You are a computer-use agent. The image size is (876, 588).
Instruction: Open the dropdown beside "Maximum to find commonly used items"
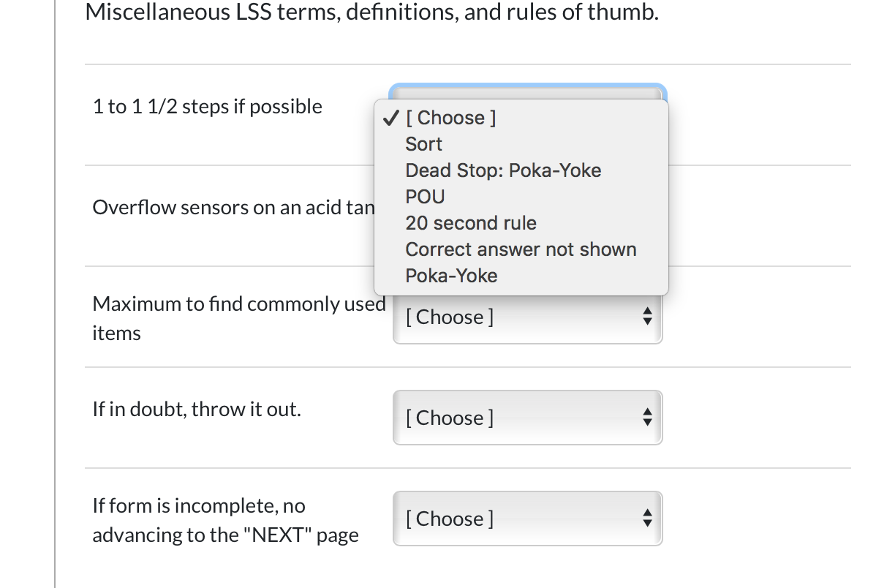[527, 317]
